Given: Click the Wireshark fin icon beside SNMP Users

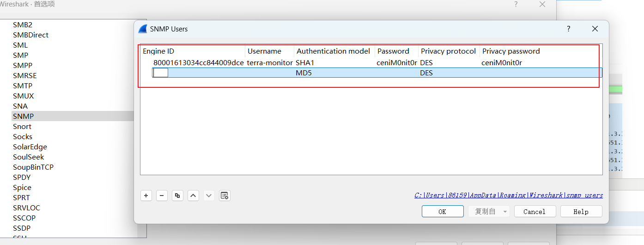Looking at the screenshot, I should [143, 29].
